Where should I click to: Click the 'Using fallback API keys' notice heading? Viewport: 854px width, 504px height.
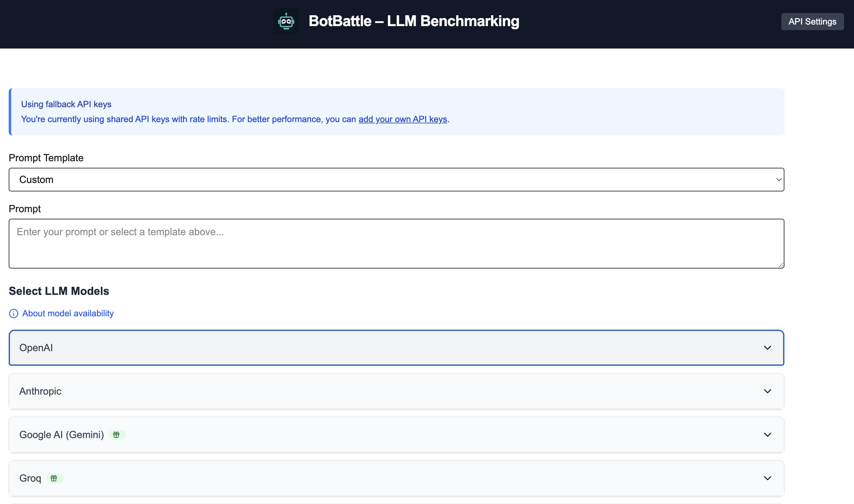click(66, 104)
